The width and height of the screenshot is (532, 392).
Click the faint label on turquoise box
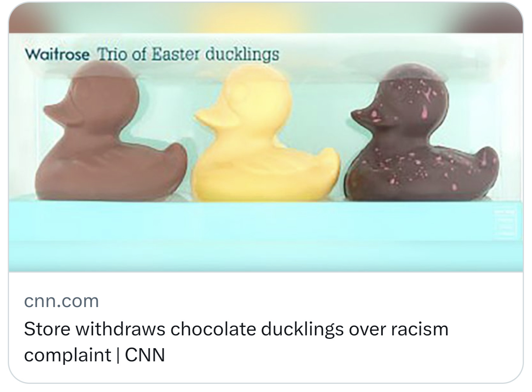505,224
